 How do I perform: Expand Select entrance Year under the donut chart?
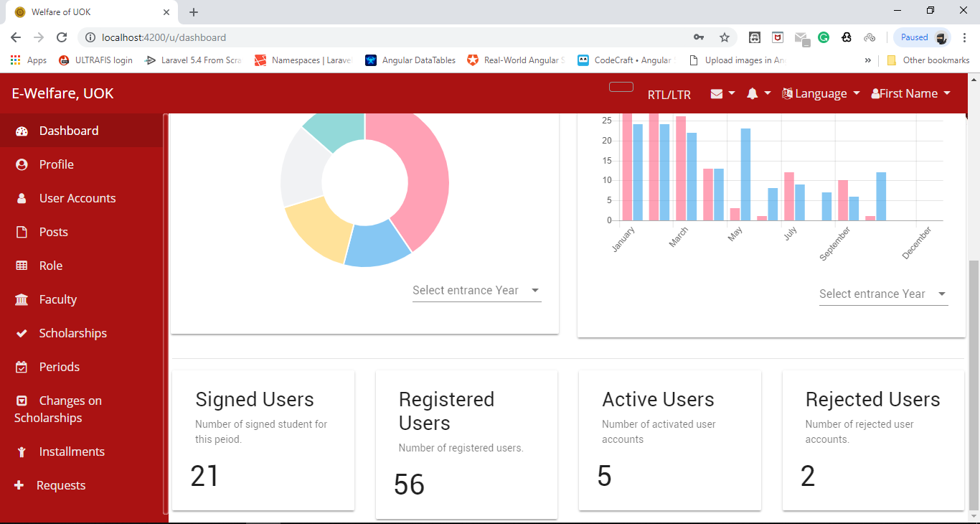[x=476, y=290]
